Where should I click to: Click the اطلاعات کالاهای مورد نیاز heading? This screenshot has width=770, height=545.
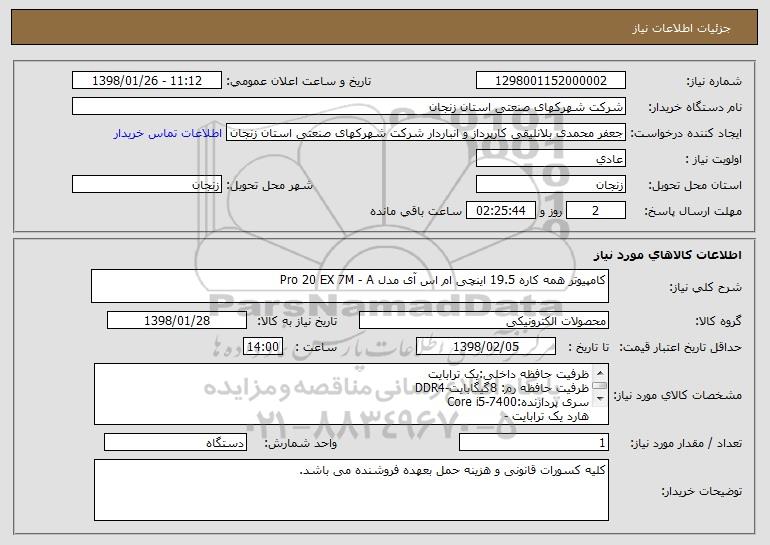(668, 255)
